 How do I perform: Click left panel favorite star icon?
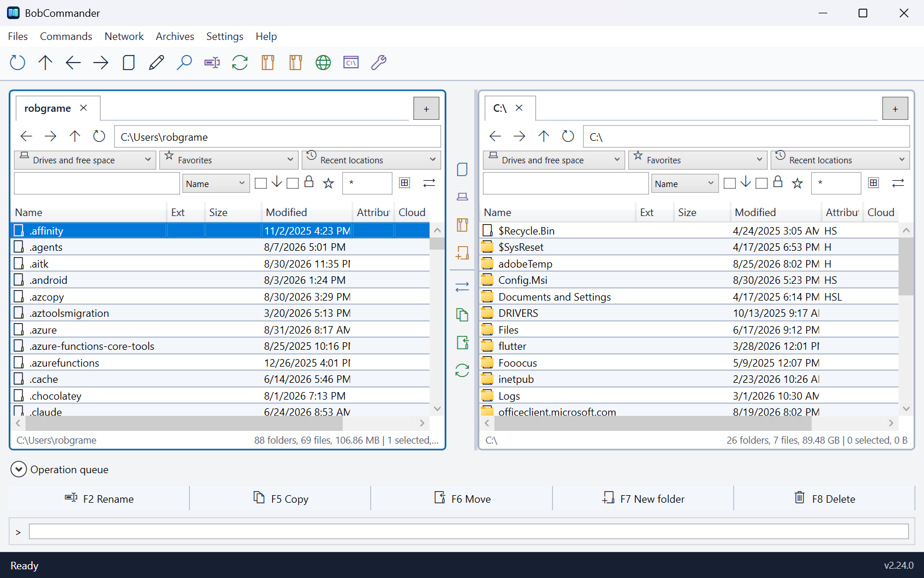click(328, 184)
